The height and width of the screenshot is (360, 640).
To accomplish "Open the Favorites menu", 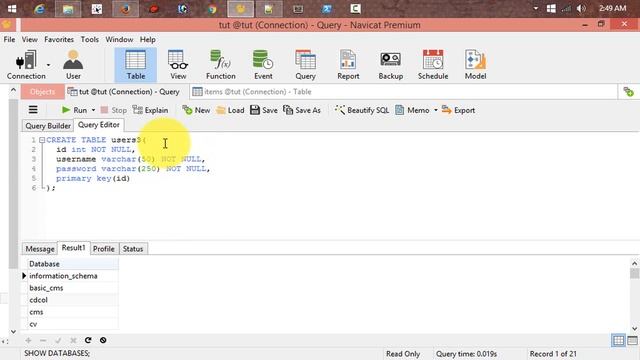I will [x=59, y=40].
